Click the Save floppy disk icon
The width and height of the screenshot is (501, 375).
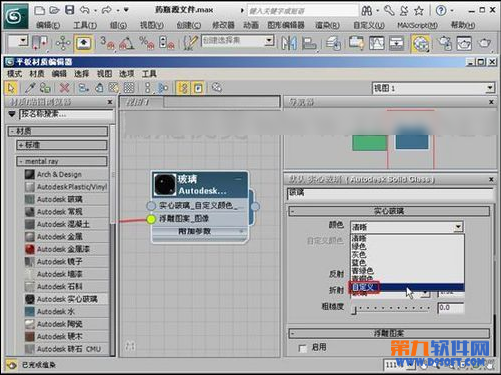pyautogui.click(x=69, y=10)
